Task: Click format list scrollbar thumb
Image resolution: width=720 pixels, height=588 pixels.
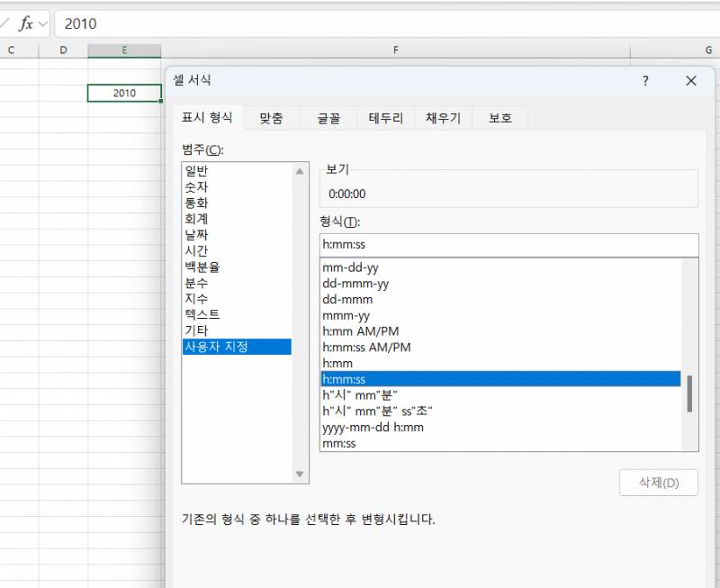Action: click(689, 394)
